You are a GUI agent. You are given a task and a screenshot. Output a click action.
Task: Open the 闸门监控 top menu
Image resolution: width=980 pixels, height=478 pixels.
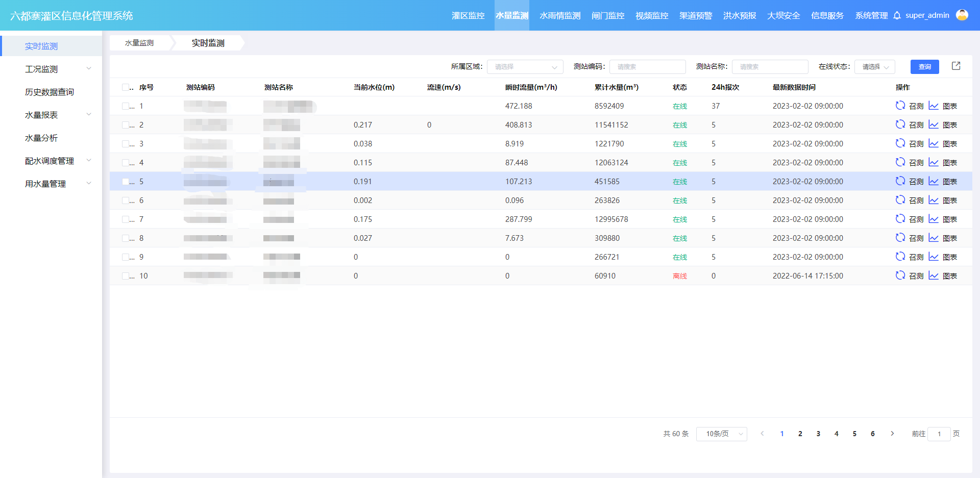click(608, 16)
